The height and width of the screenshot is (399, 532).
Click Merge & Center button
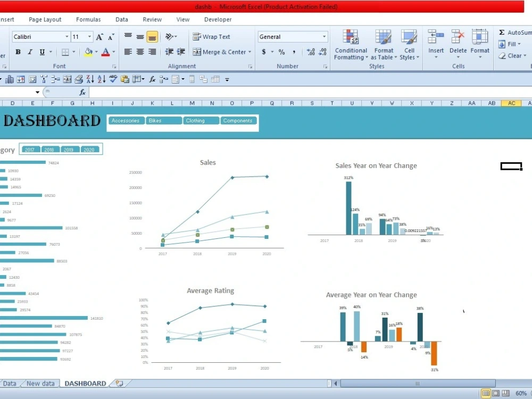coord(219,52)
